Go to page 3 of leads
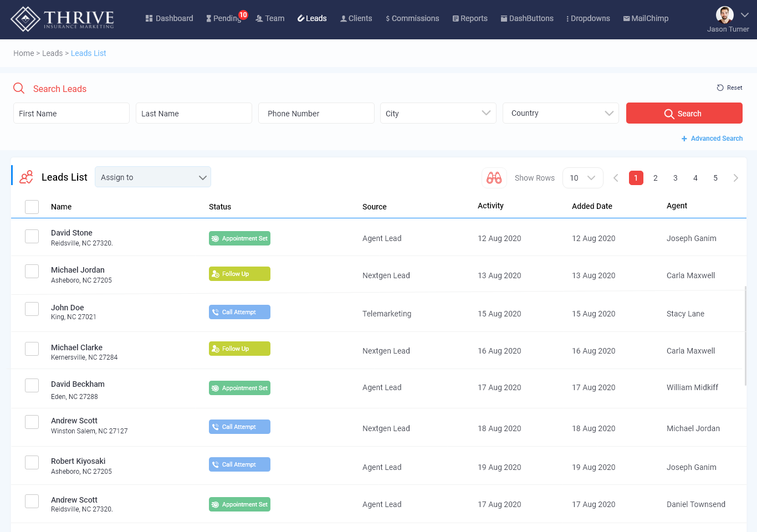The width and height of the screenshot is (757, 532). pos(676,178)
